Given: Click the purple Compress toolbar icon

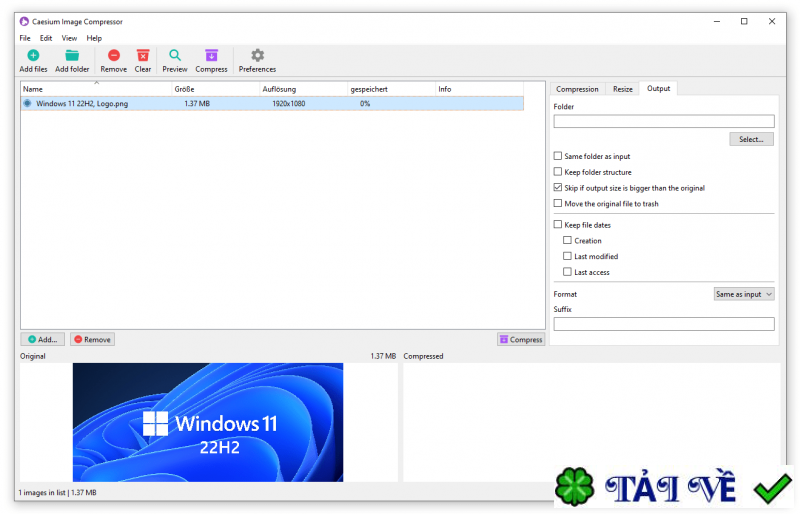Looking at the screenshot, I should click(211, 56).
